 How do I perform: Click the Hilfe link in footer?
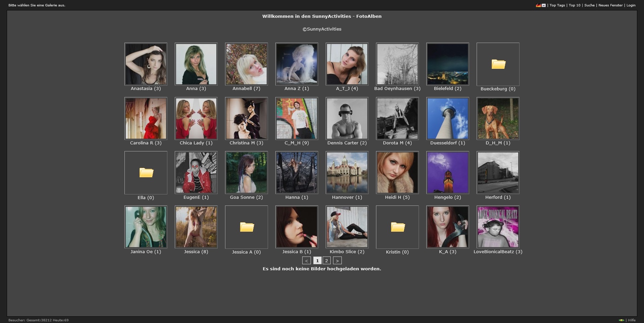click(632, 320)
